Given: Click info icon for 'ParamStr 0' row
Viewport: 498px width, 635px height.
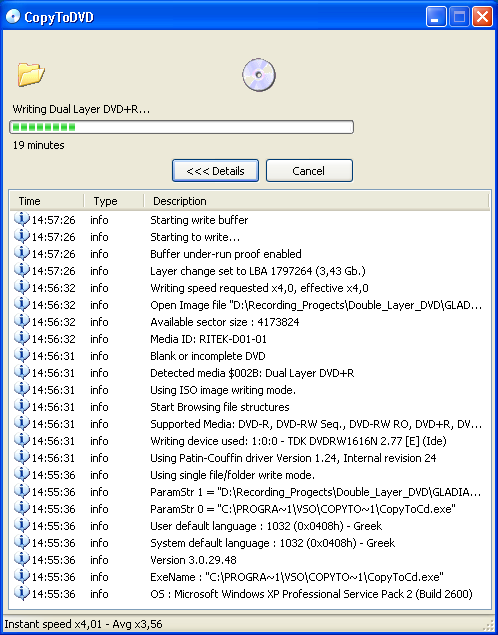Looking at the screenshot, I should click(x=21, y=509).
